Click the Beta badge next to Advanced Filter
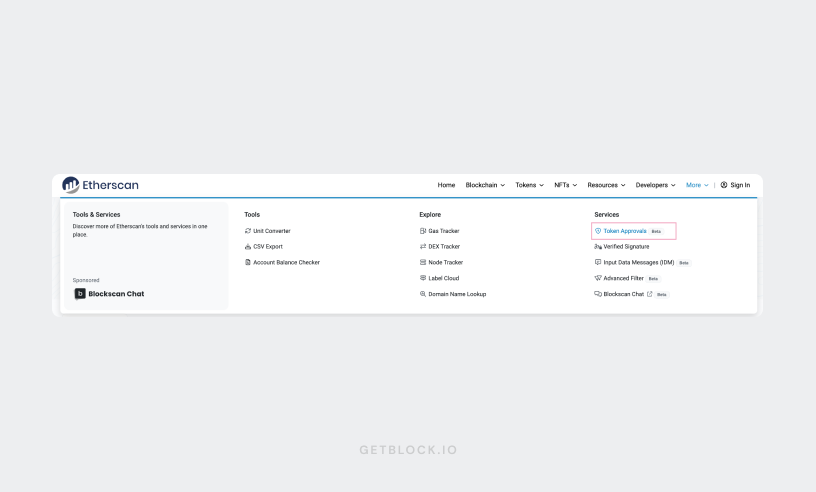Viewport: 816px width, 492px height. pos(653,279)
